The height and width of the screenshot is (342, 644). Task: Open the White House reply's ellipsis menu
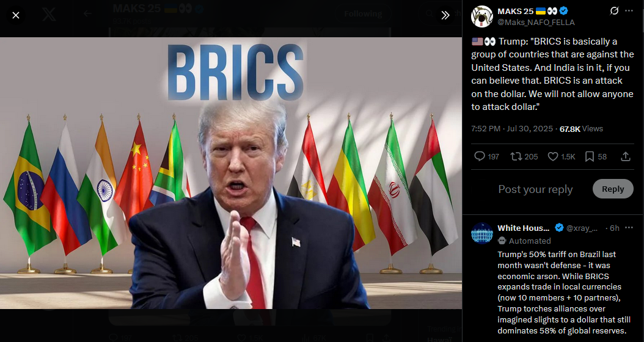629,228
